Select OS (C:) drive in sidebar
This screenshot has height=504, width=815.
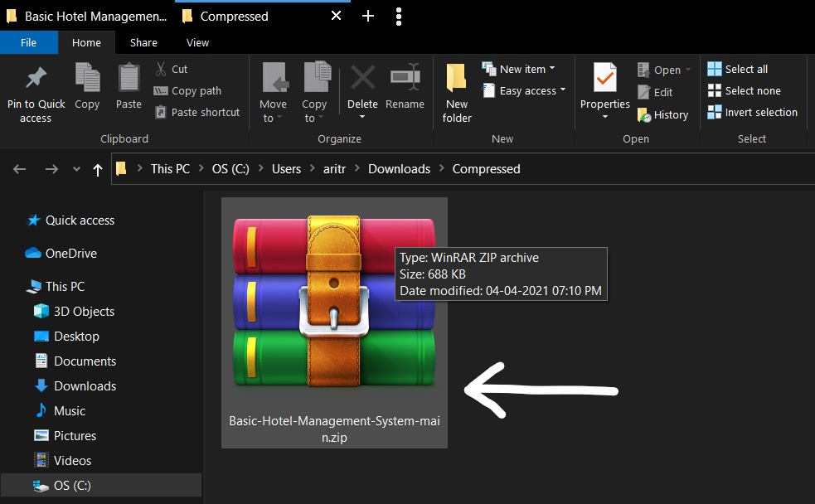[101, 485]
